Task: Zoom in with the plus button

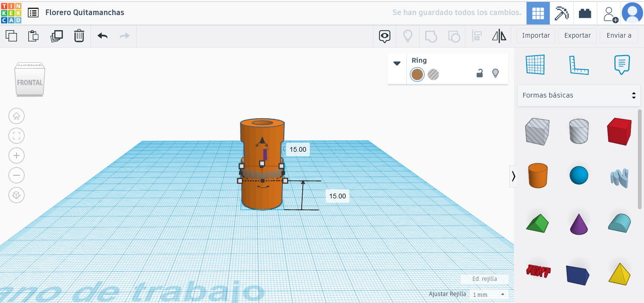Action: pos(17,156)
